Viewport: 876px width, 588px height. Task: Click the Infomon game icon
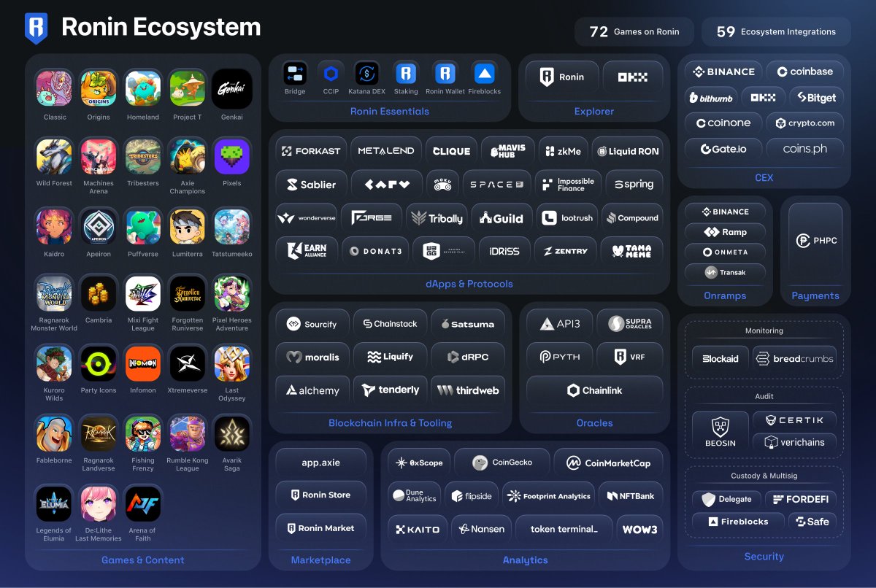click(x=143, y=363)
